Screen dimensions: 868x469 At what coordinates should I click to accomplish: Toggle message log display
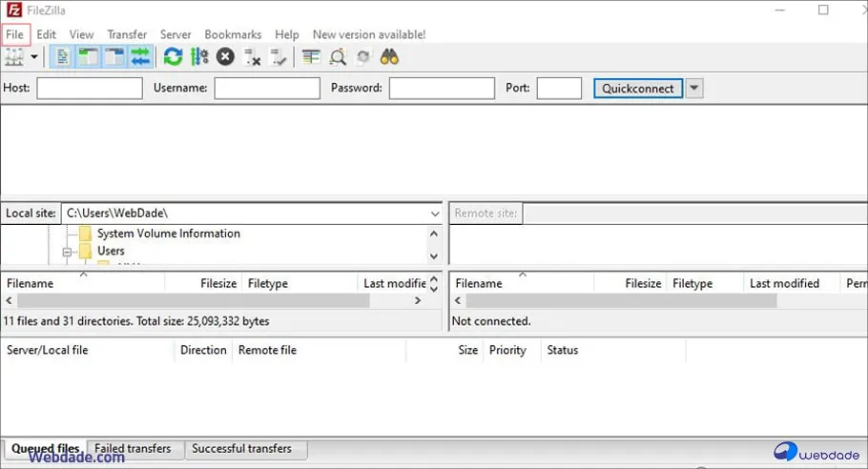pos(61,57)
